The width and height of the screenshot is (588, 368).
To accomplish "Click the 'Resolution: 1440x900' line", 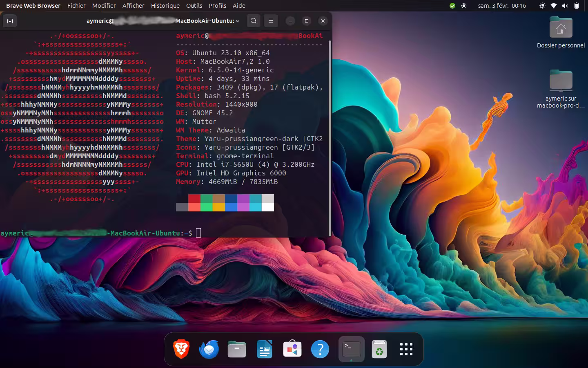I will [217, 104].
